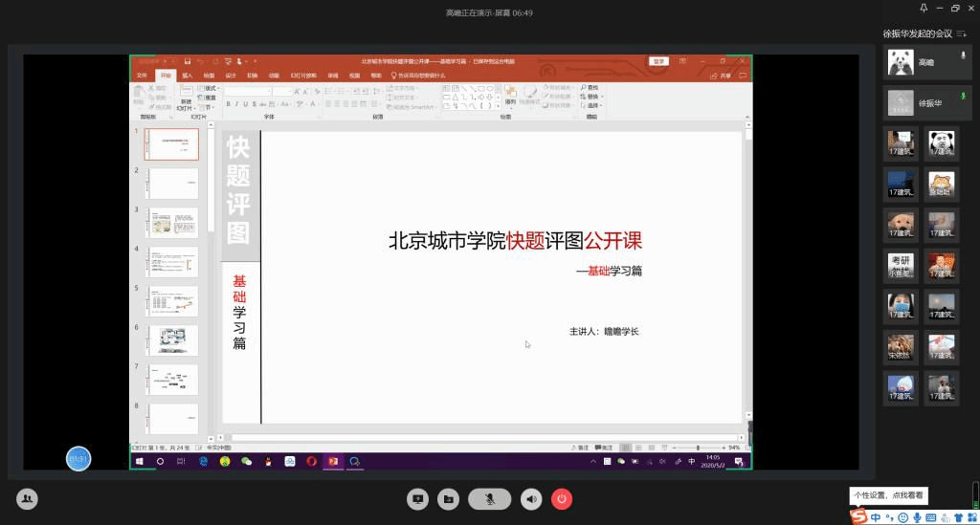This screenshot has height=525, width=980.
Task: Click 高瞻's microphone status icon
Action: click(x=963, y=55)
